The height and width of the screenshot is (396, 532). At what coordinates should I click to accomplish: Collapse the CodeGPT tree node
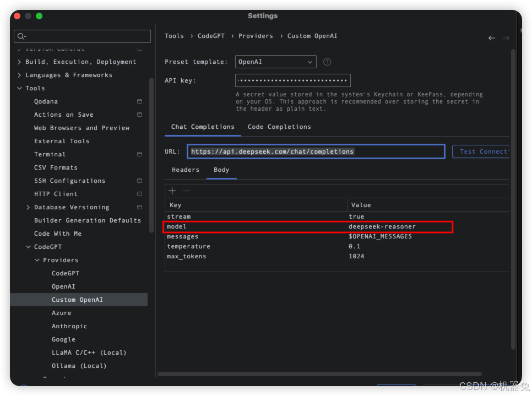[28, 247]
